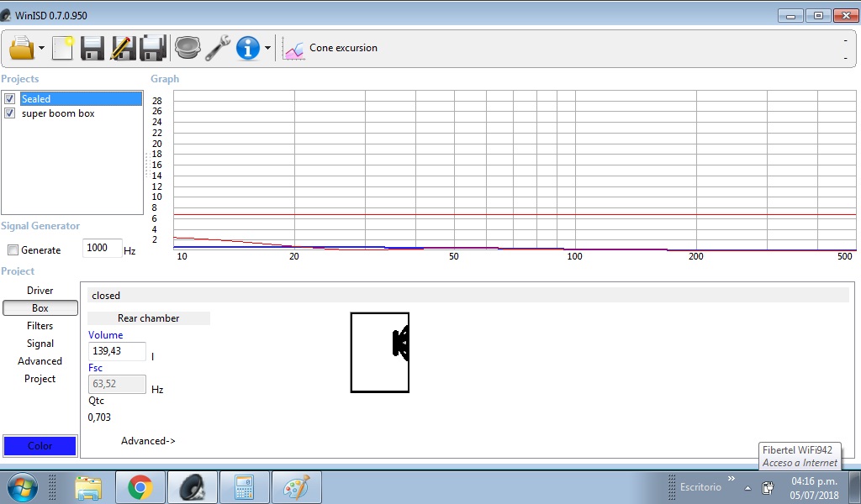Viewport: 861px width, 504px height.
Task: Open Google Chrome from taskbar
Action: (140, 487)
